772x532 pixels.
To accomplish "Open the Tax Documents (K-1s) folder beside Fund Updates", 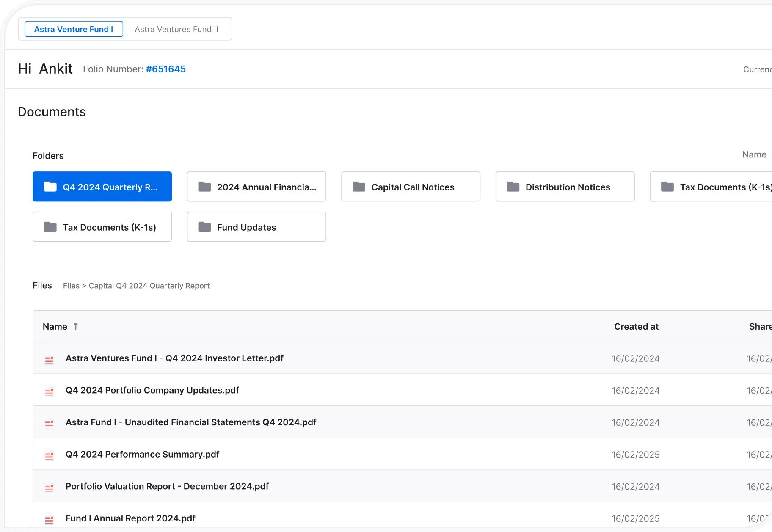I will tap(102, 227).
